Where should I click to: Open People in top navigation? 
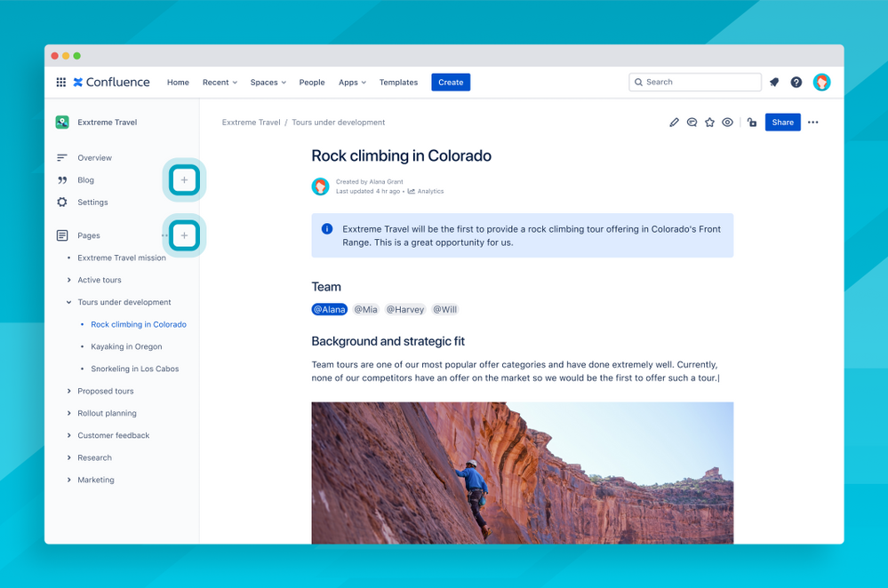(312, 82)
